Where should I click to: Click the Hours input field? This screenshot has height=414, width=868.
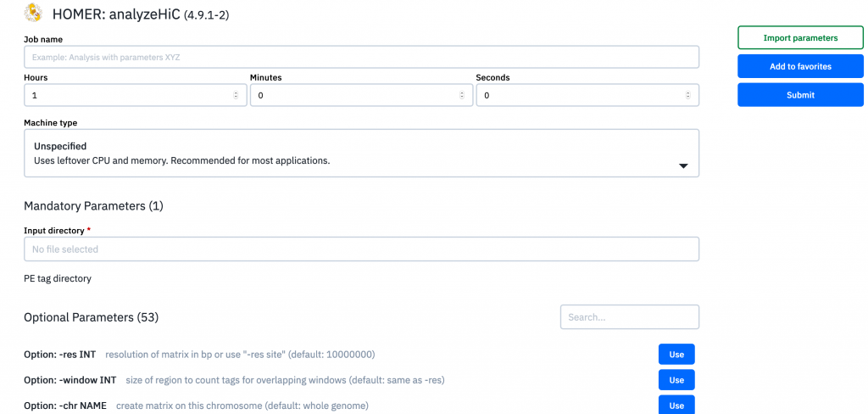coord(136,95)
